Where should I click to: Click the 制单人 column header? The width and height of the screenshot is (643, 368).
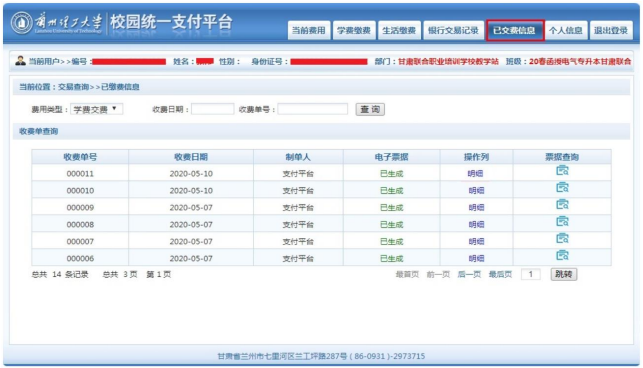(x=298, y=157)
